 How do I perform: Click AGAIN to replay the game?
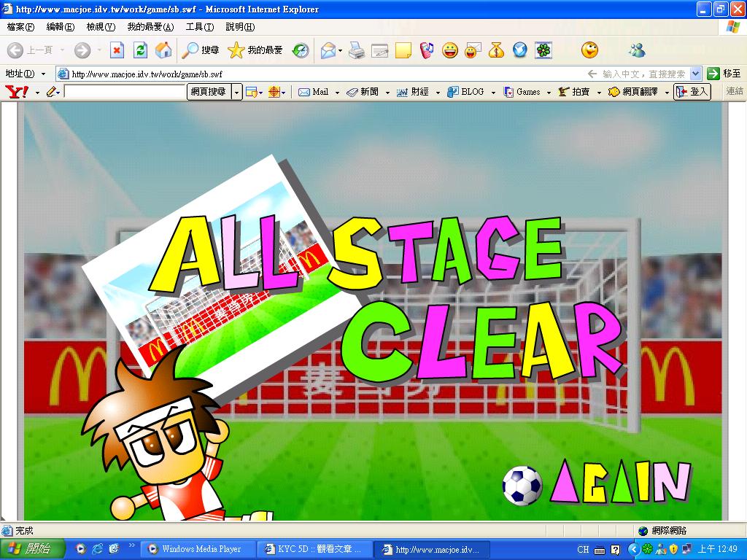click(621, 482)
